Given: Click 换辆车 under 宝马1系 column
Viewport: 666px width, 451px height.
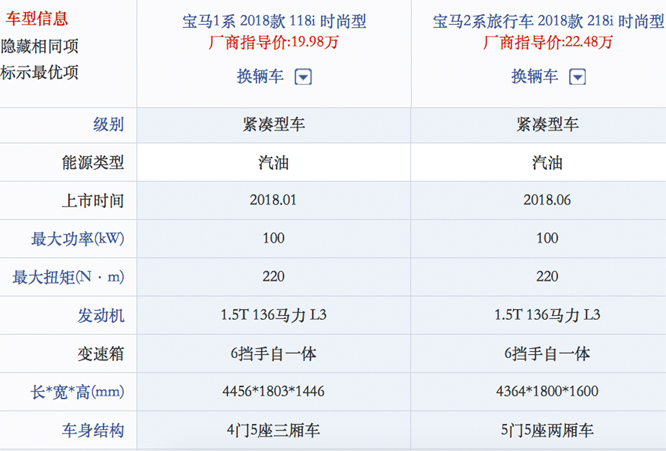Looking at the screenshot, I should [x=260, y=77].
